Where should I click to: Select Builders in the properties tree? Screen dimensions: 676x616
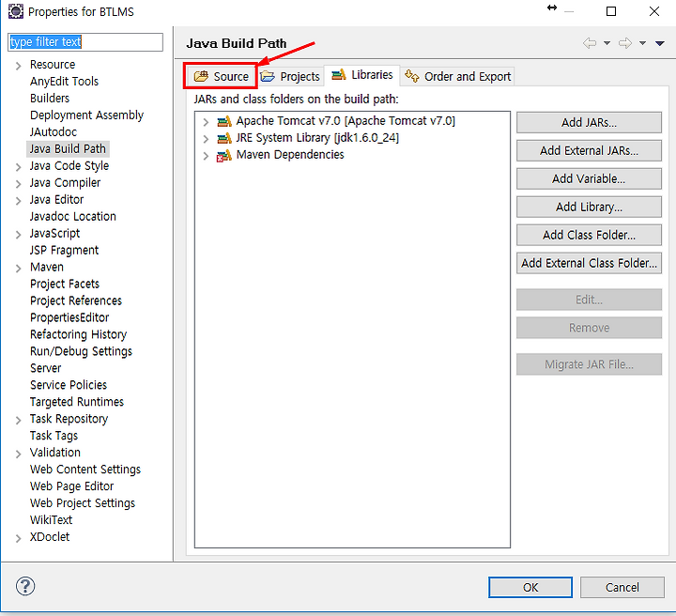point(50,99)
